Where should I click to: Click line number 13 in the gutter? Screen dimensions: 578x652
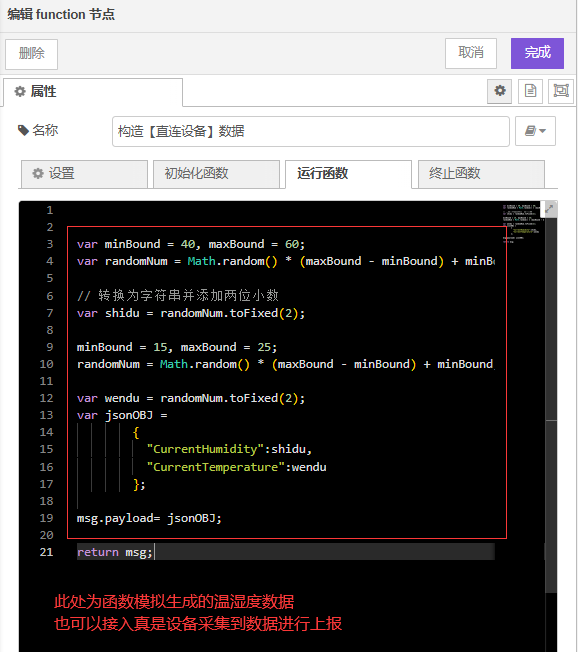[46, 415]
